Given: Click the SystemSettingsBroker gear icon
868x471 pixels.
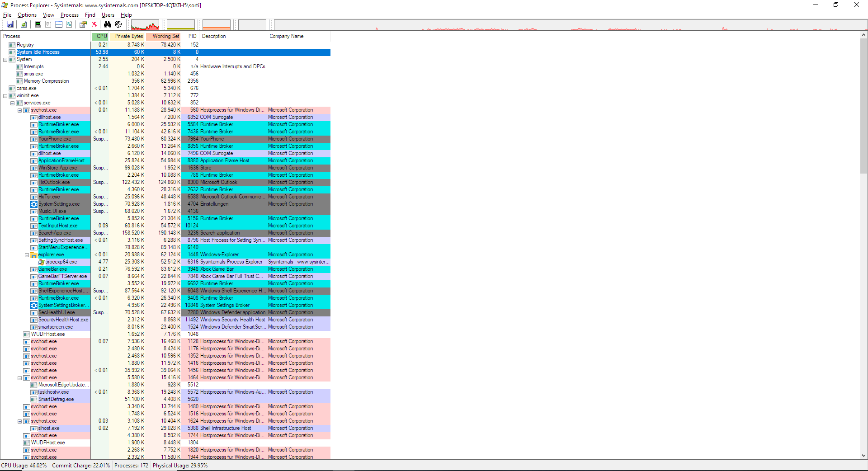Looking at the screenshot, I should [x=34, y=305].
